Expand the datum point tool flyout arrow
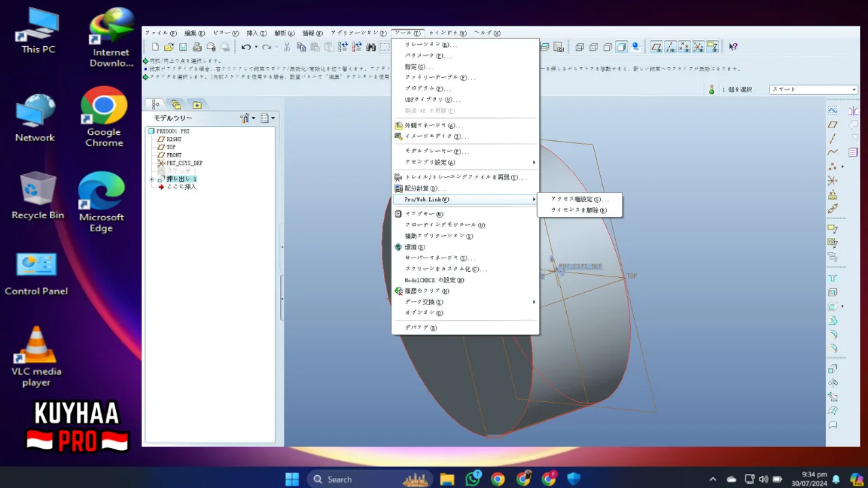 pos(843,167)
